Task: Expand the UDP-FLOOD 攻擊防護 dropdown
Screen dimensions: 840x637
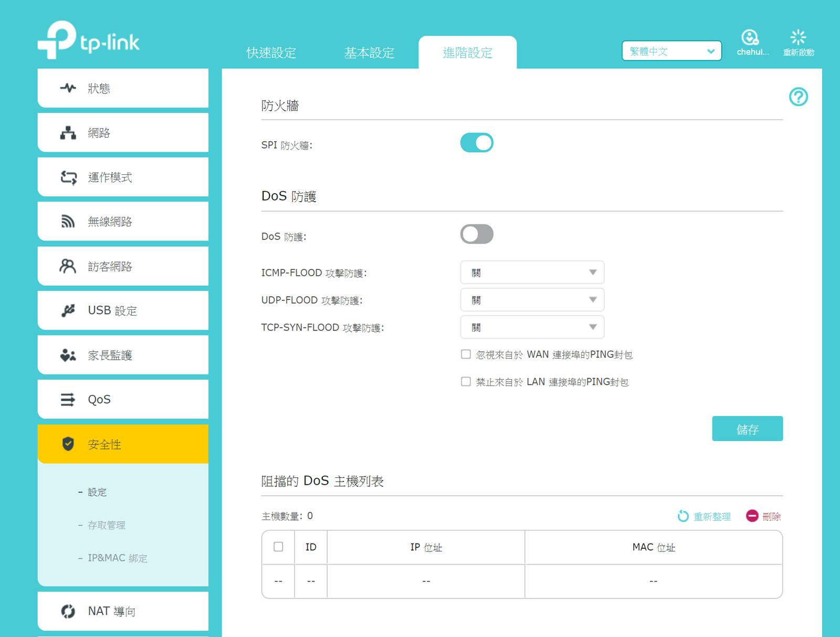Action: pyautogui.click(x=532, y=299)
